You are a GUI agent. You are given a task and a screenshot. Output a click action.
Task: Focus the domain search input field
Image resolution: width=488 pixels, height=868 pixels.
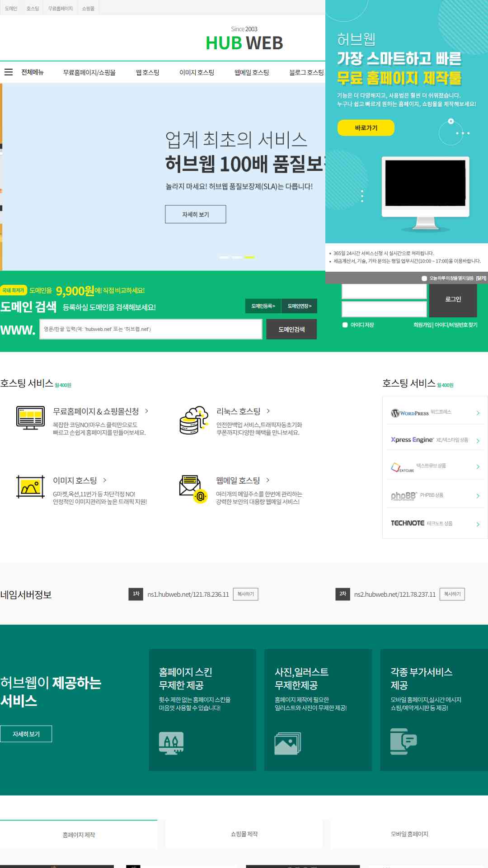pyautogui.click(x=151, y=329)
